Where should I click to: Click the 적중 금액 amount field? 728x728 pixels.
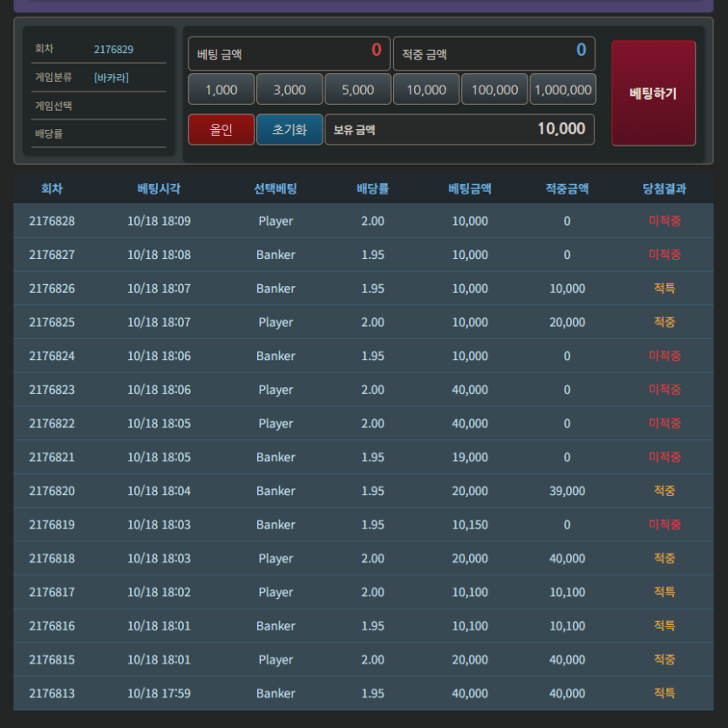coord(494,53)
